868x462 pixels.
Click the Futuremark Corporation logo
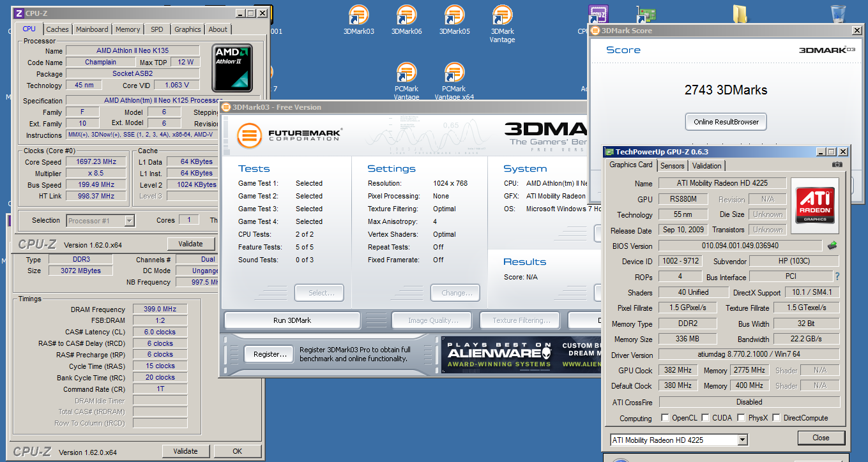[289, 135]
